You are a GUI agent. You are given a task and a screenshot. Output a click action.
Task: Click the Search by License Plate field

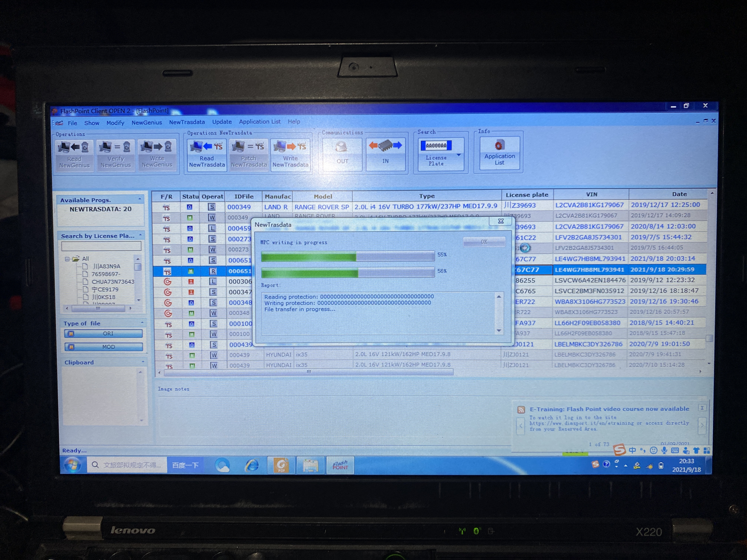point(101,246)
